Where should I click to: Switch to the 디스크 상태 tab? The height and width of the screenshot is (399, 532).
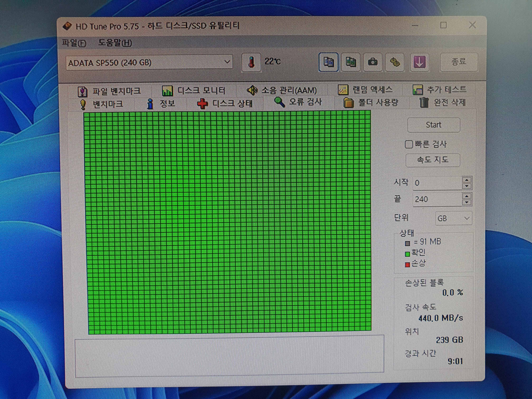pos(225,103)
